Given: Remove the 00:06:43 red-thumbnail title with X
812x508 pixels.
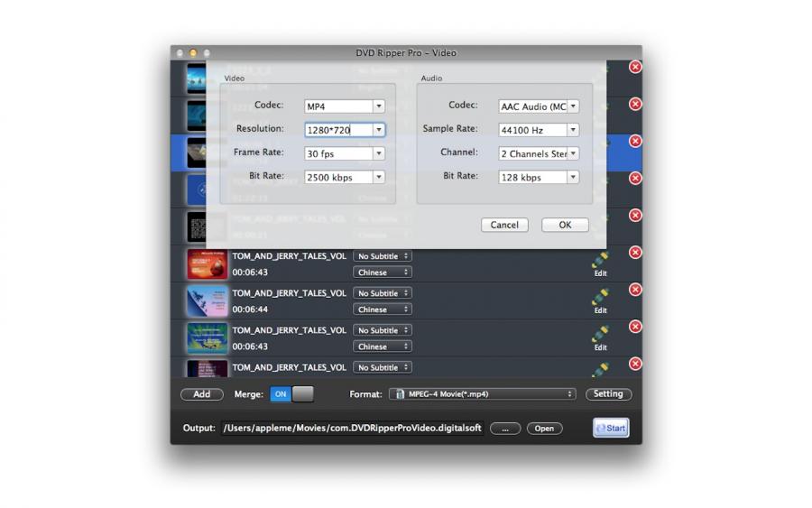Looking at the screenshot, I should [x=635, y=252].
